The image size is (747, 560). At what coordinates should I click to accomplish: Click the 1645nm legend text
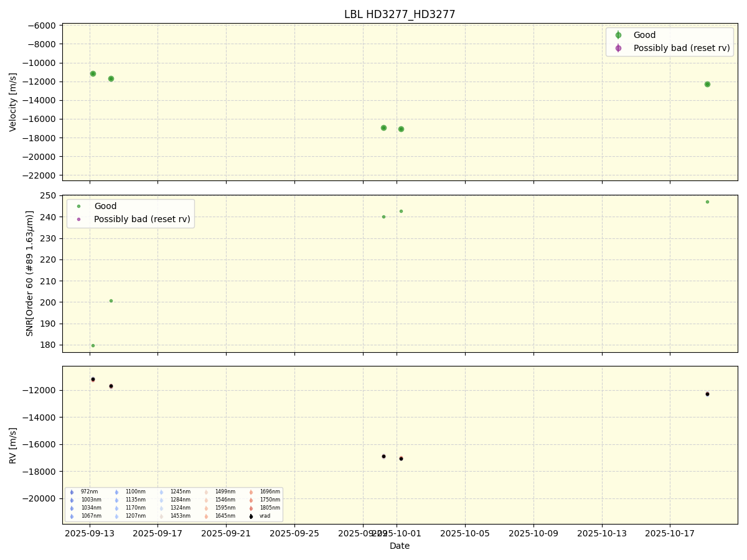(x=225, y=516)
